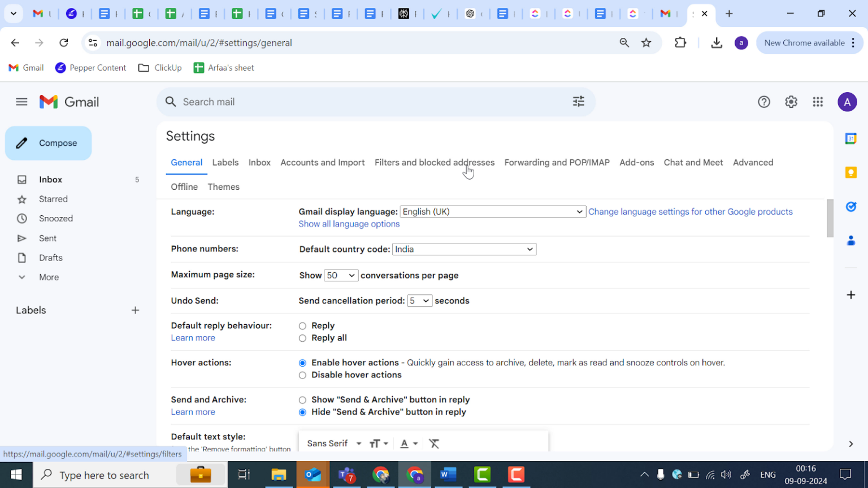Select the Reply all default behaviour

tap(303, 338)
